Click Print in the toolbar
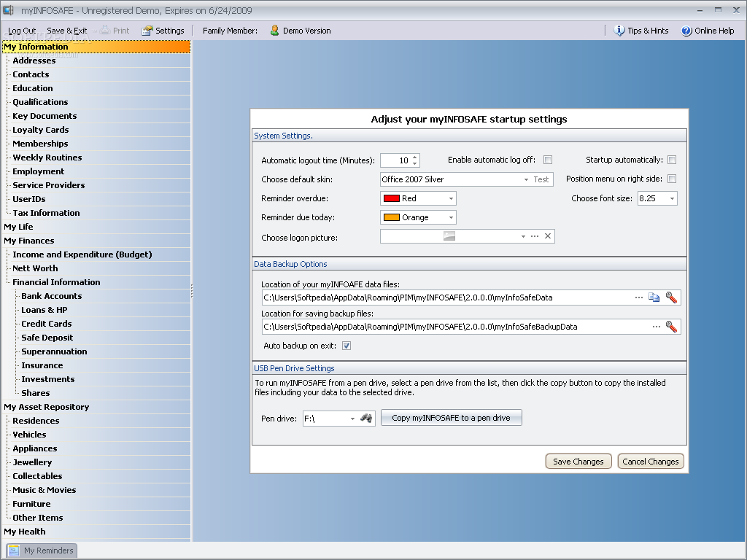The image size is (747, 560). pyautogui.click(x=115, y=31)
